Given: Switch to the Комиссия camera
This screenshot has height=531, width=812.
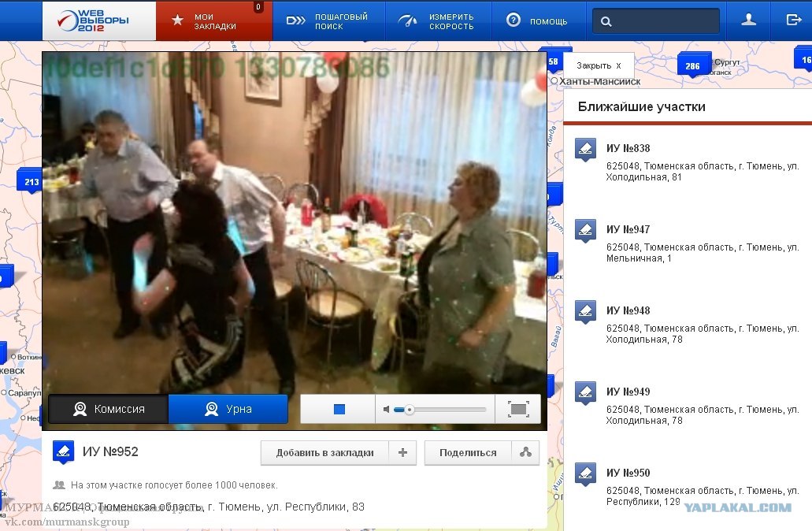Looking at the screenshot, I should click(x=109, y=409).
